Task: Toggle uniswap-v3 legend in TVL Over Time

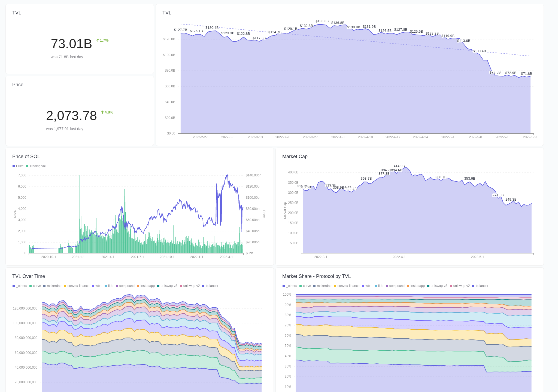Action: click(x=167, y=286)
